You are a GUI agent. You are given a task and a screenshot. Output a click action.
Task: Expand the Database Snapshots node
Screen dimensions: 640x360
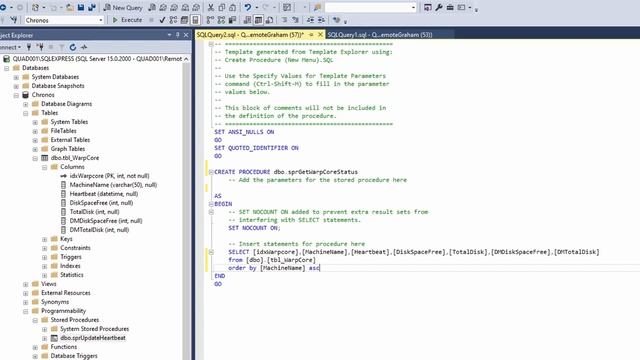[x=16, y=86]
